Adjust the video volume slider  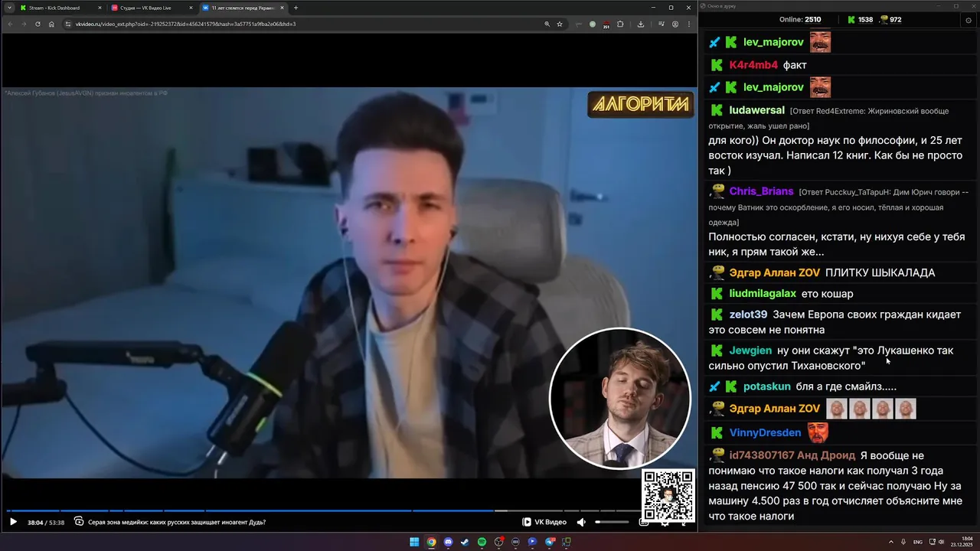[x=612, y=522]
